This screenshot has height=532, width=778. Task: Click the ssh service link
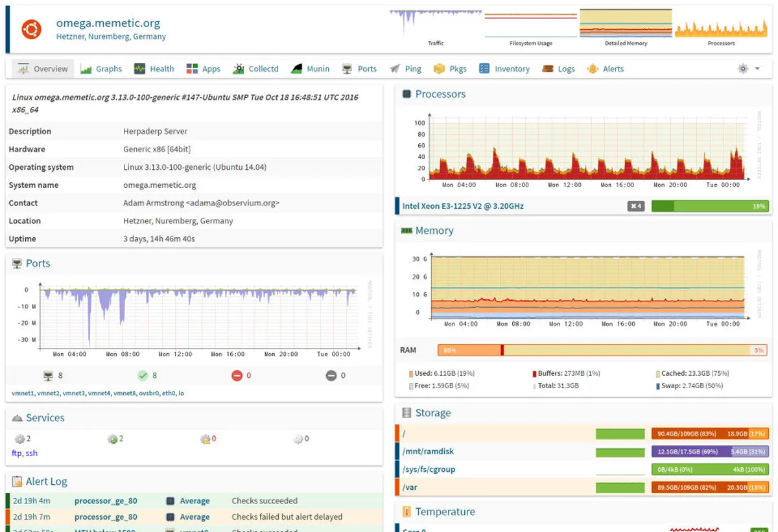pyautogui.click(x=31, y=453)
